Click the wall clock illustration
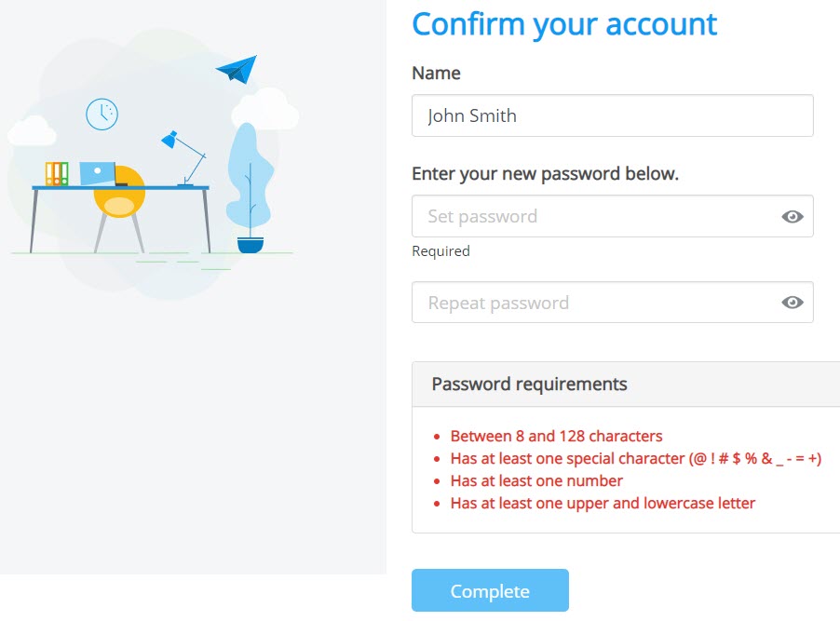This screenshot has width=840, height=621. point(102,114)
